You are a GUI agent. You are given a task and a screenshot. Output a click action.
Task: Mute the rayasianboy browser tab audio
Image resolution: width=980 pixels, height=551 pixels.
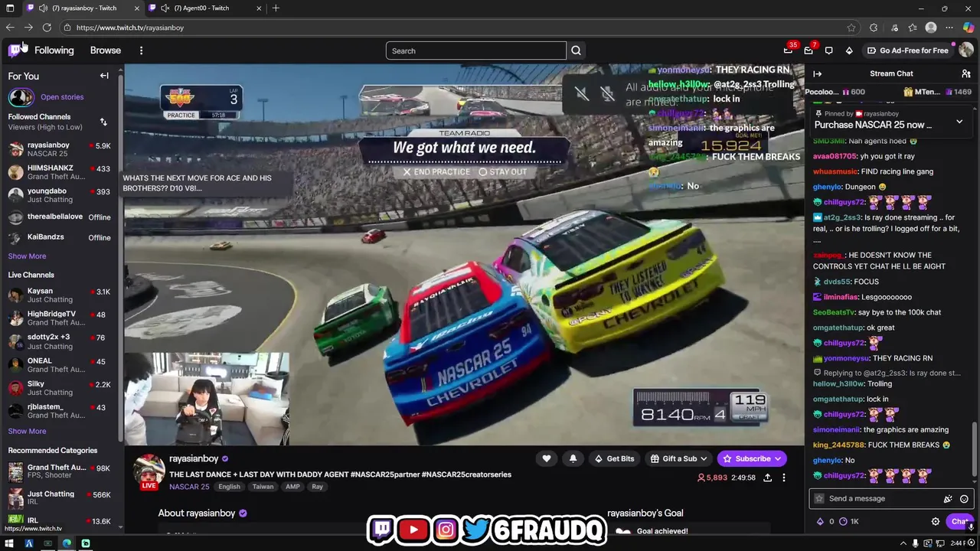click(43, 8)
